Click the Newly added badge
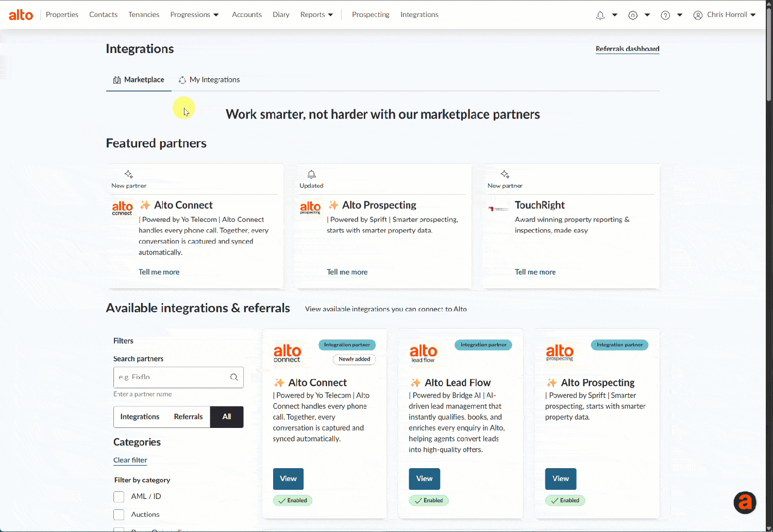This screenshot has height=532, width=773. (355, 359)
